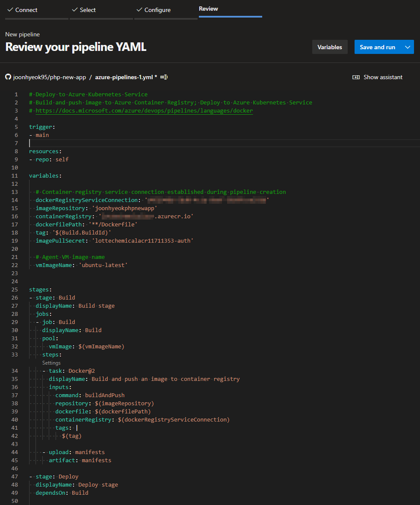The height and width of the screenshot is (505, 420).
Task: Click 'resources:' on line 8
Action: pos(45,151)
